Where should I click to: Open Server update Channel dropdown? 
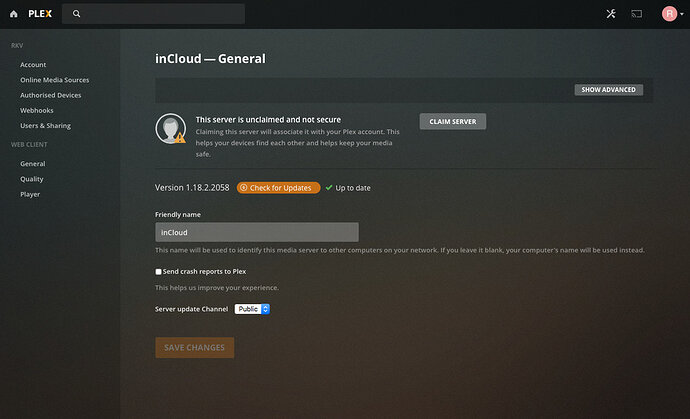click(252, 309)
